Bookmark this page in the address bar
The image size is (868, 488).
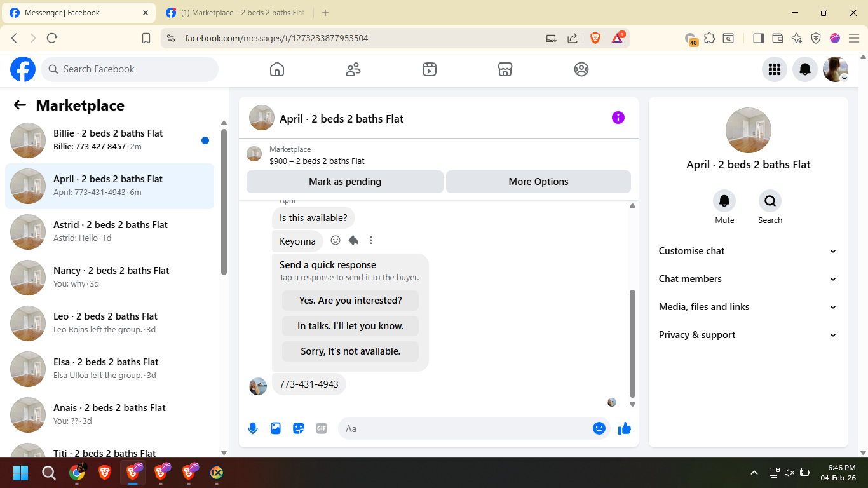click(146, 38)
